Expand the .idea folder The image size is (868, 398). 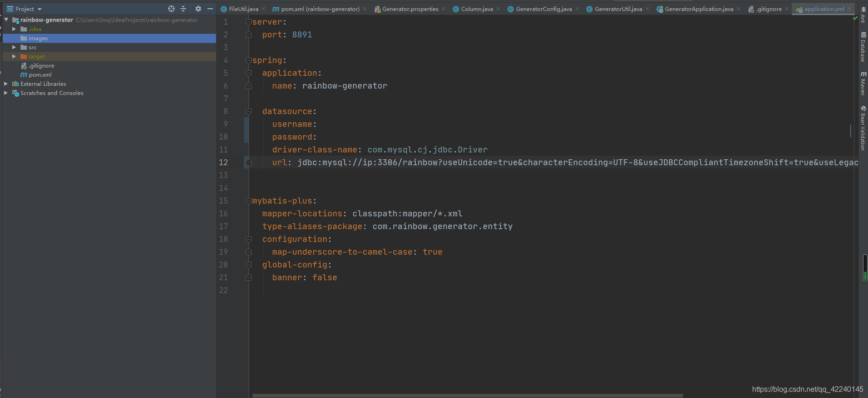(x=14, y=29)
